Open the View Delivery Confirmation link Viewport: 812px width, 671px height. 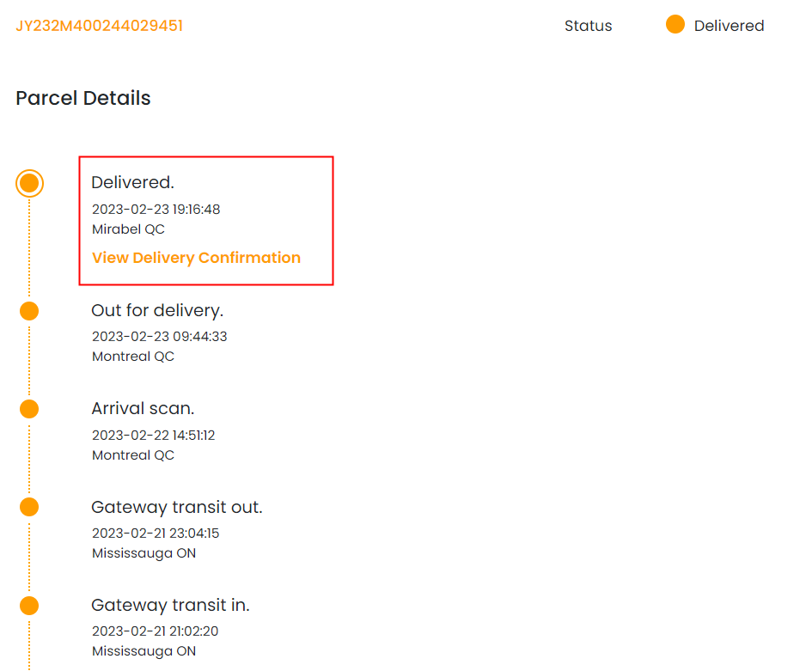(x=196, y=258)
